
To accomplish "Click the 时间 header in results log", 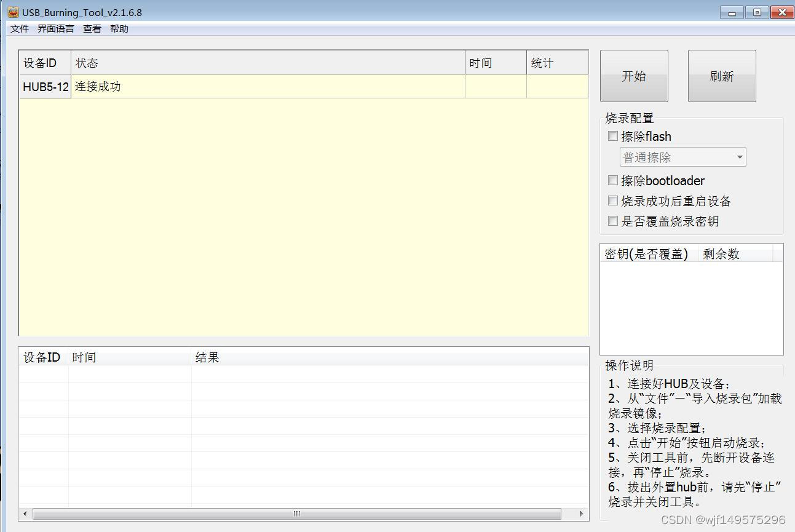I will click(x=130, y=357).
